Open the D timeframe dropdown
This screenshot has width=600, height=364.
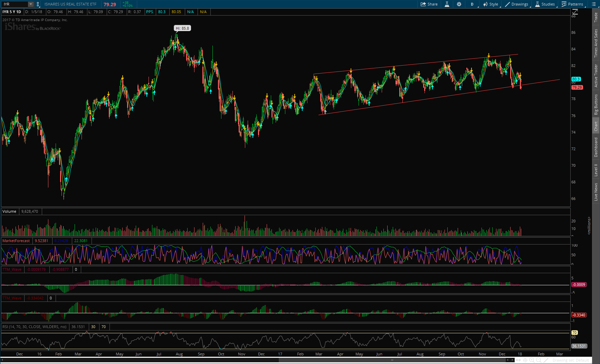[x=473, y=4]
